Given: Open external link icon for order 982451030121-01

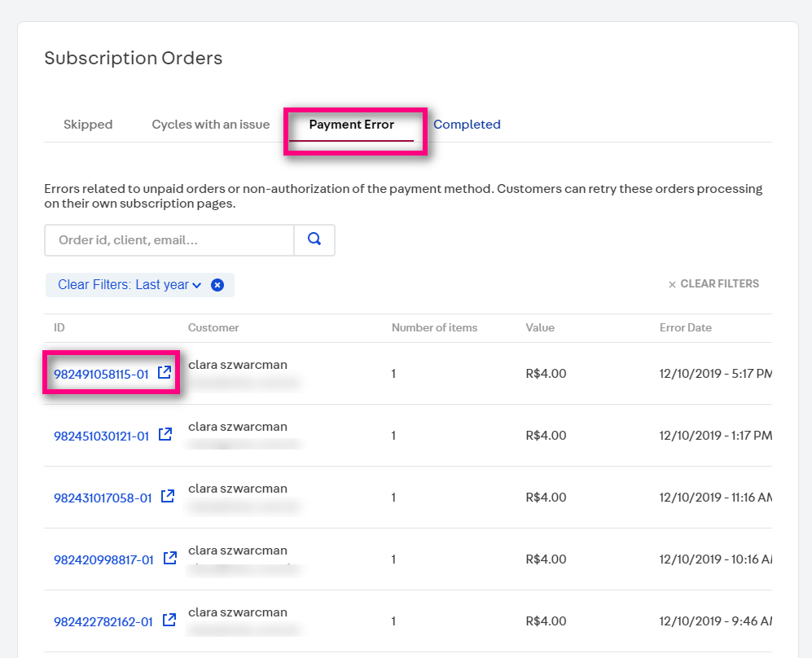Looking at the screenshot, I should pyautogui.click(x=165, y=435).
